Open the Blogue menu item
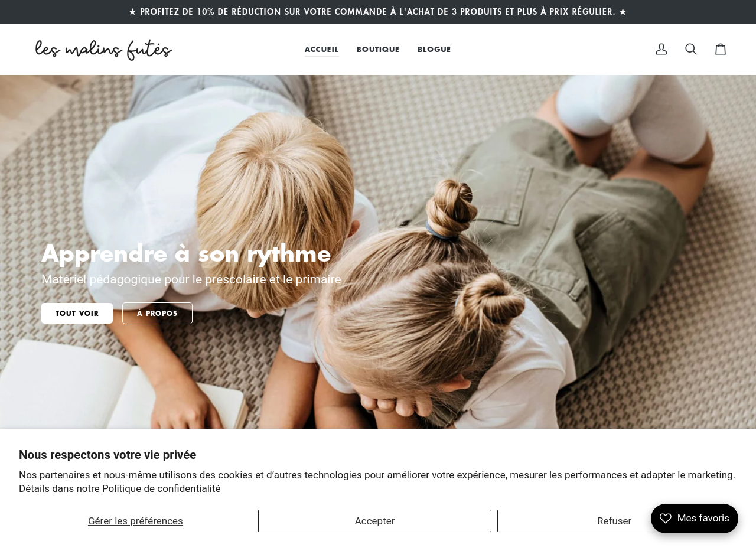Image resolution: width=756 pixels, height=551 pixels. pyautogui.click(x=434, y=50)
